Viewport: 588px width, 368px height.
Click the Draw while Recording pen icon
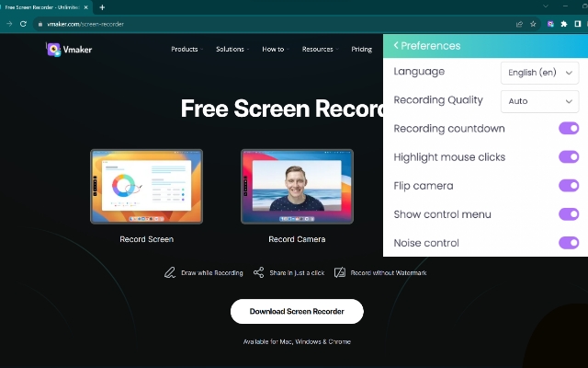click(x=169, y=273)
